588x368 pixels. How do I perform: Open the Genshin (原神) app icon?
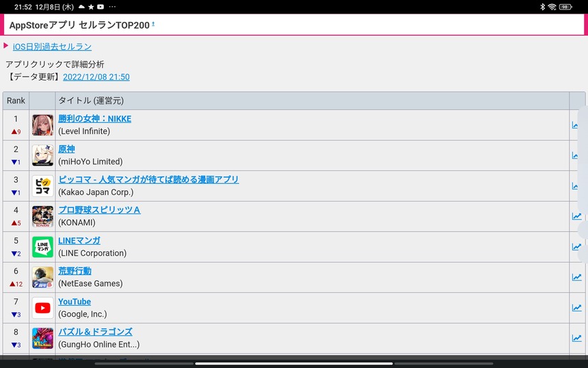[x=42, y=155]
